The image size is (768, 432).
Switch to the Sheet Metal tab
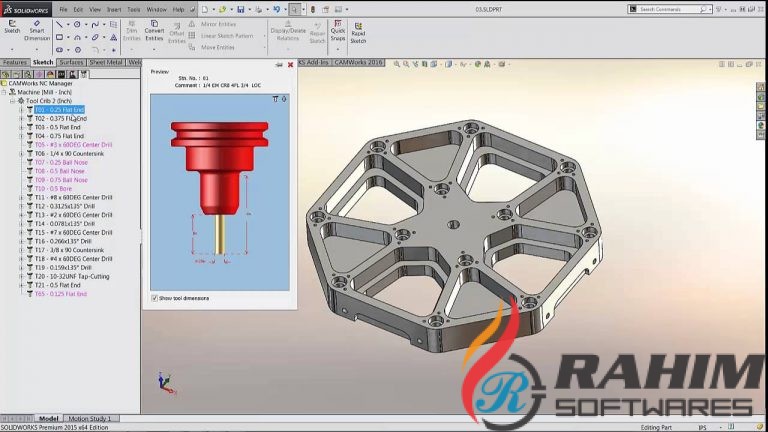pyautogui.click(x=106, y=62)
